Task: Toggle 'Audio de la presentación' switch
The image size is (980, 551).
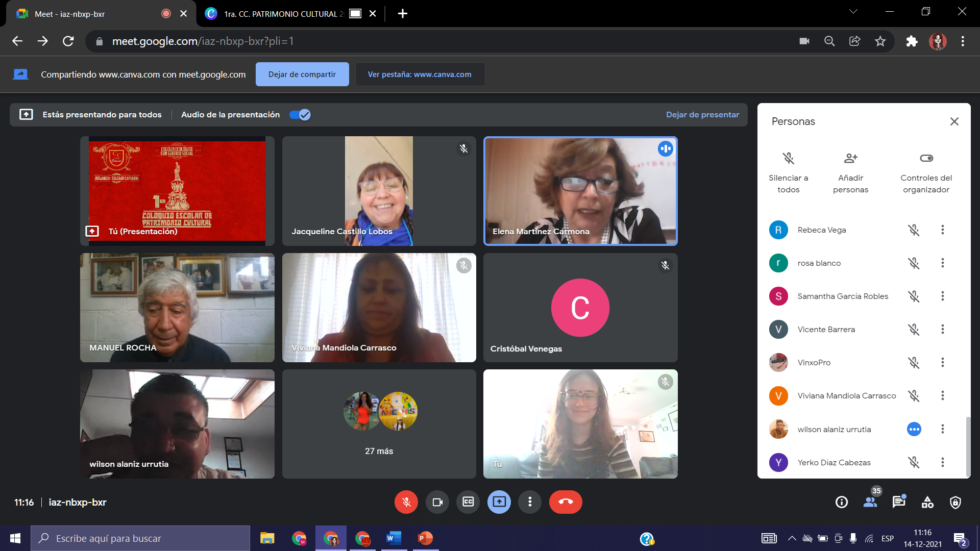Action: (300, 115)
